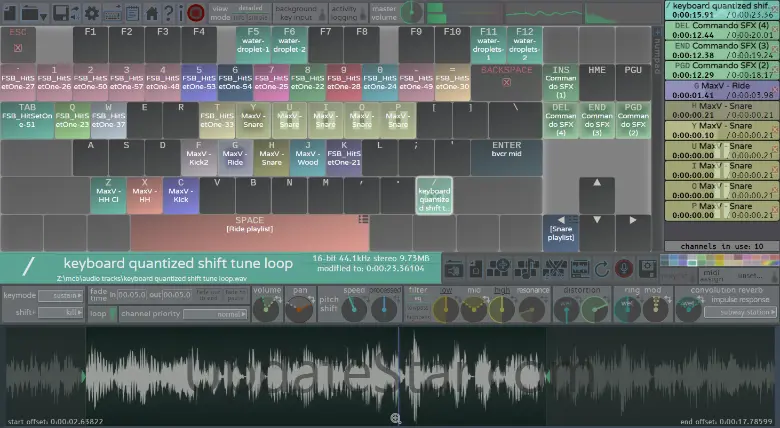
Task: Open a keymap with the folder icon
Action: tap(30, 12)
